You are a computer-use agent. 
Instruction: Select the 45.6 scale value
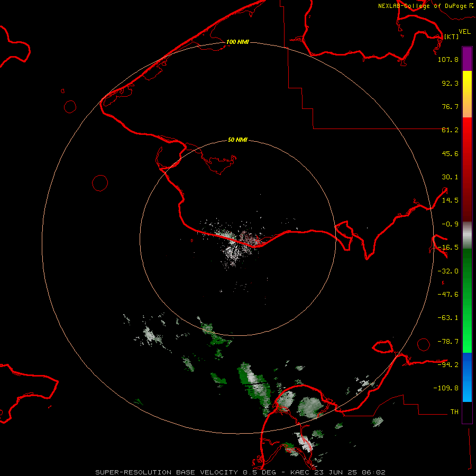(450, 153)
